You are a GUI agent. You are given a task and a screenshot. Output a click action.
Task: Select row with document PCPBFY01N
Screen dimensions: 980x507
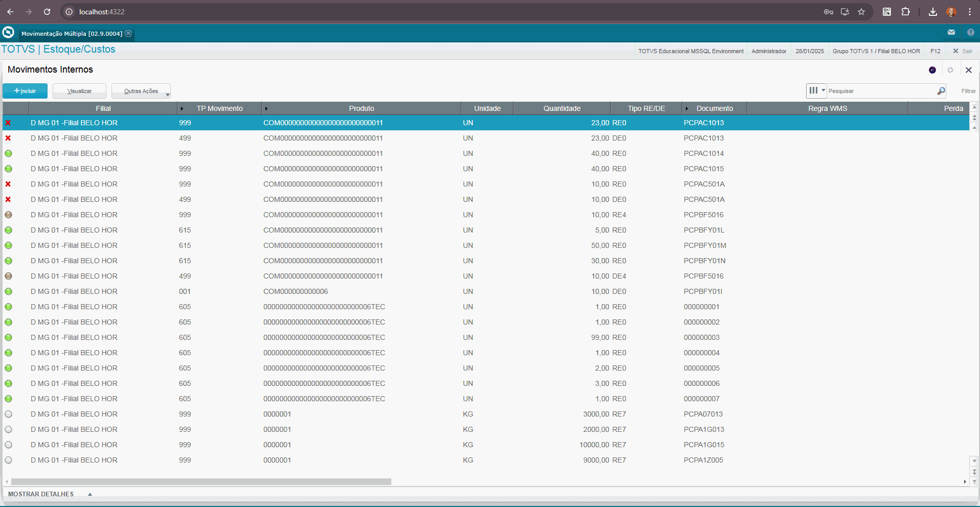click(x=486, y=261)
